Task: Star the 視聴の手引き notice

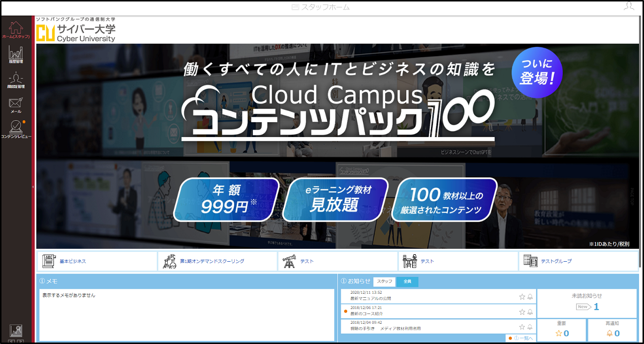Action: coord(522,327)
